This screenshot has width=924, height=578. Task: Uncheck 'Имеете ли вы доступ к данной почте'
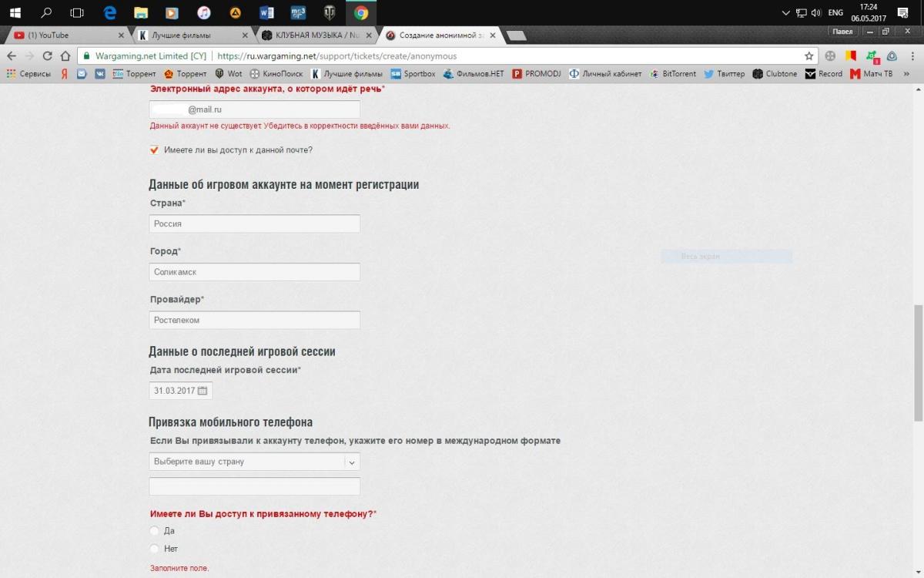[155, 150]
